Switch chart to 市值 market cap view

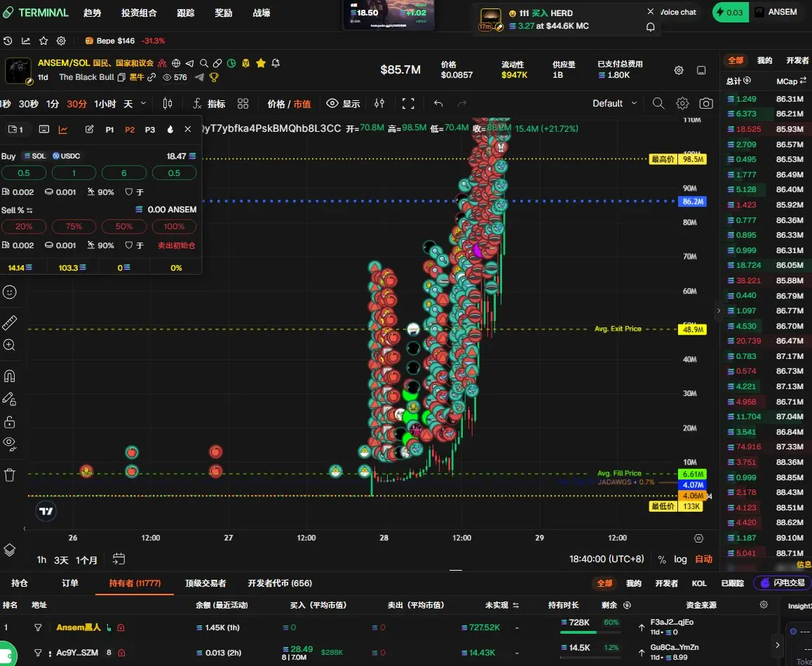[x=302, y=104]
